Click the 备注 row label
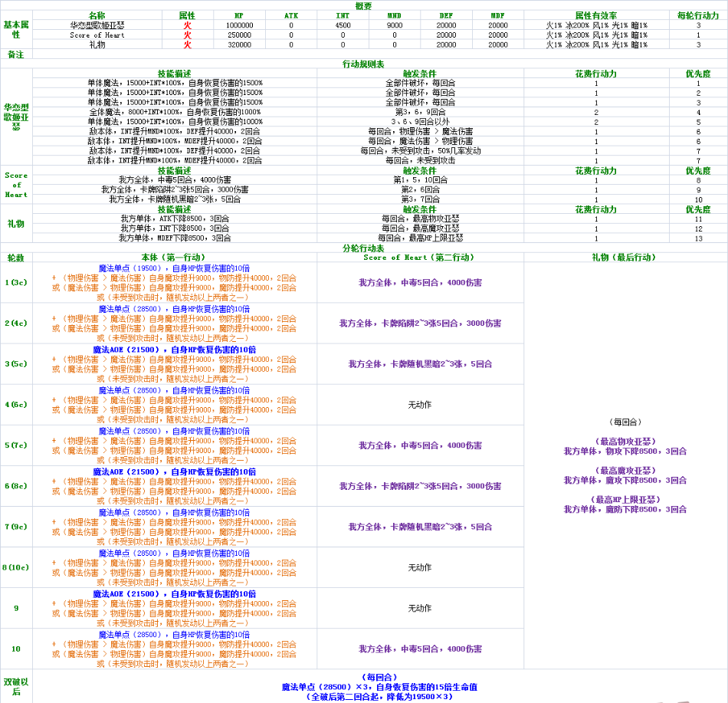This screenshot has width=728, height=703. [x=16, y=54]
